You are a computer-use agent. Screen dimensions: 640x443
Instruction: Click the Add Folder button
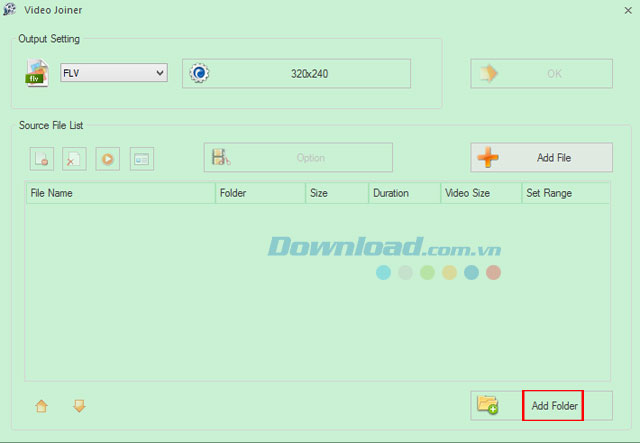541,405
